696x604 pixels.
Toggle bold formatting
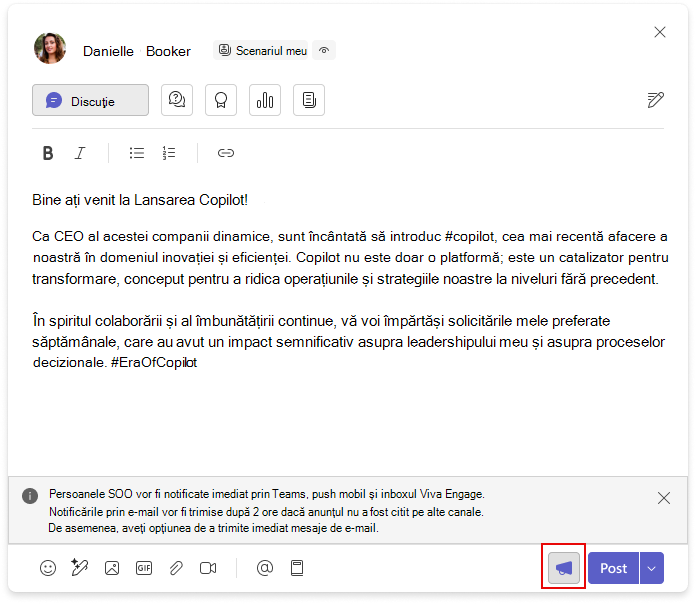click(x=48, y=153)
